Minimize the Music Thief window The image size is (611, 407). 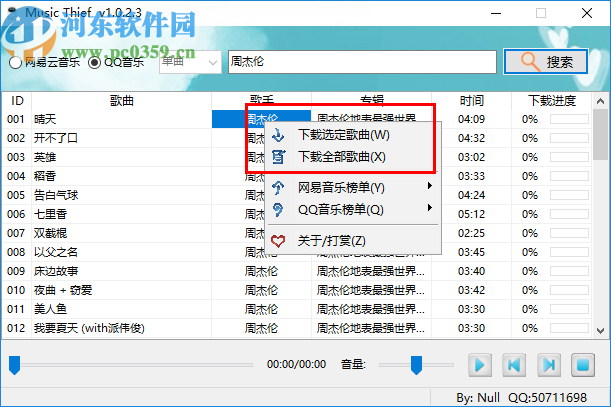pyautogui.click(x=496, y=13)
